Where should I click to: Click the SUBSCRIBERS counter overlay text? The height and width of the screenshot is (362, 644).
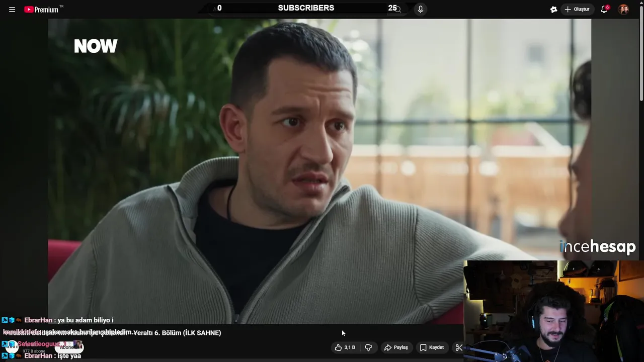(306, 8)
